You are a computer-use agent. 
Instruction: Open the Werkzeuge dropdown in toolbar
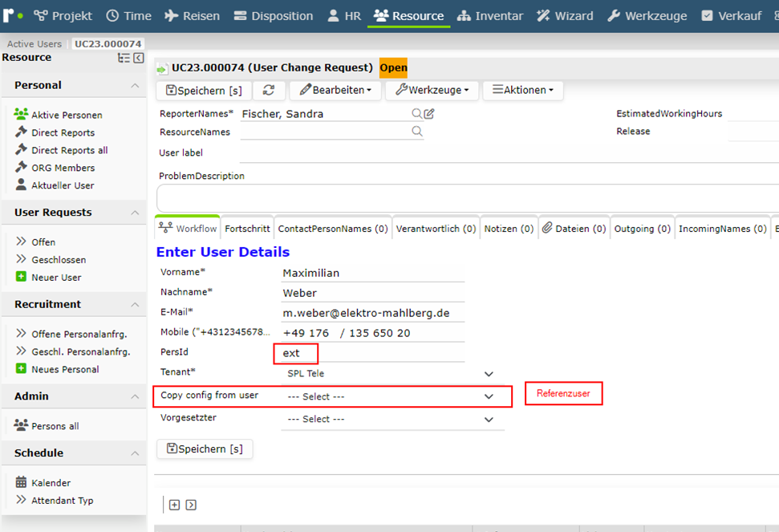tap(432, 91)
